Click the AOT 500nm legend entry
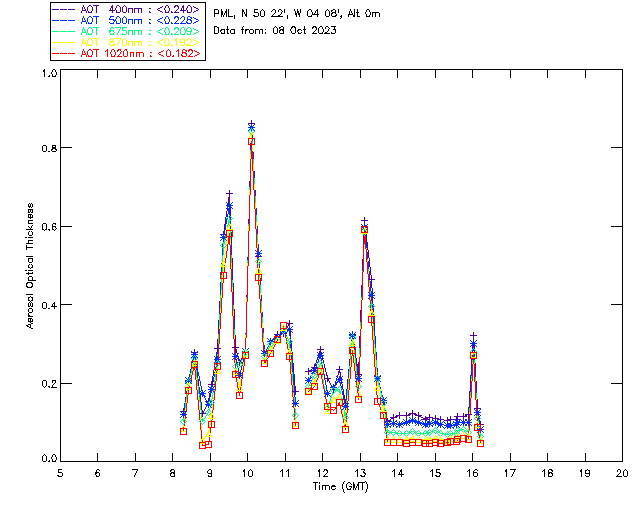640x512 pixels. click(126, 20)
